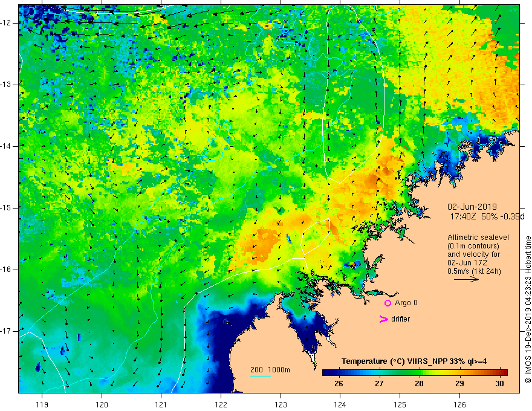532x411 pixels.
Task: Click the '0.5m/s (1kt 24h)' label
Action: [474, 271]
